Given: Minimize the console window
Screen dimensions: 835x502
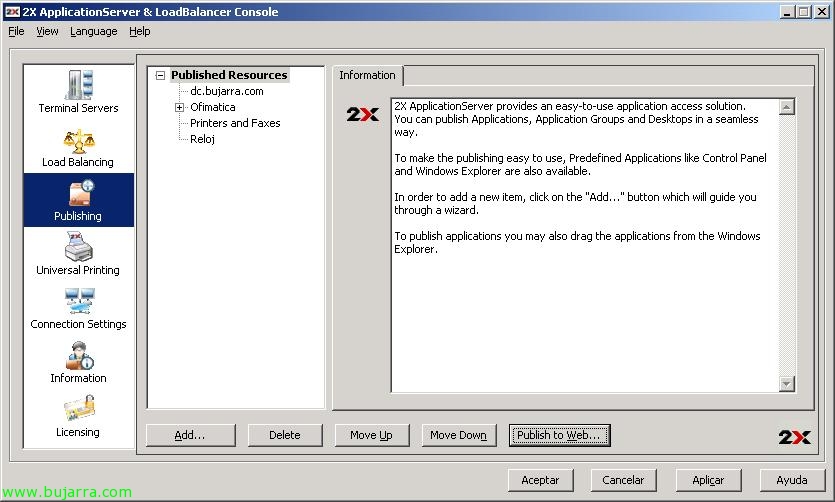Looking at the screenshot, I should point(787,12).
